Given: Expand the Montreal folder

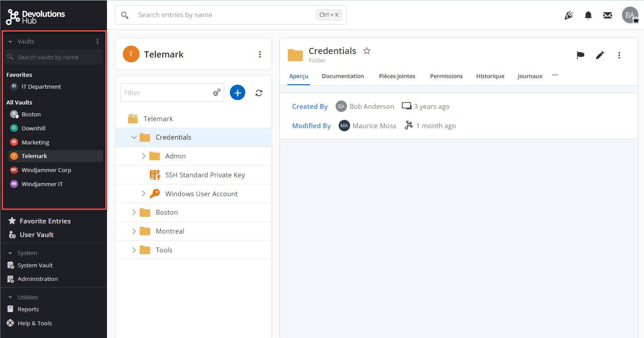Looking at the screenshot, I should [x=134, y=231].
